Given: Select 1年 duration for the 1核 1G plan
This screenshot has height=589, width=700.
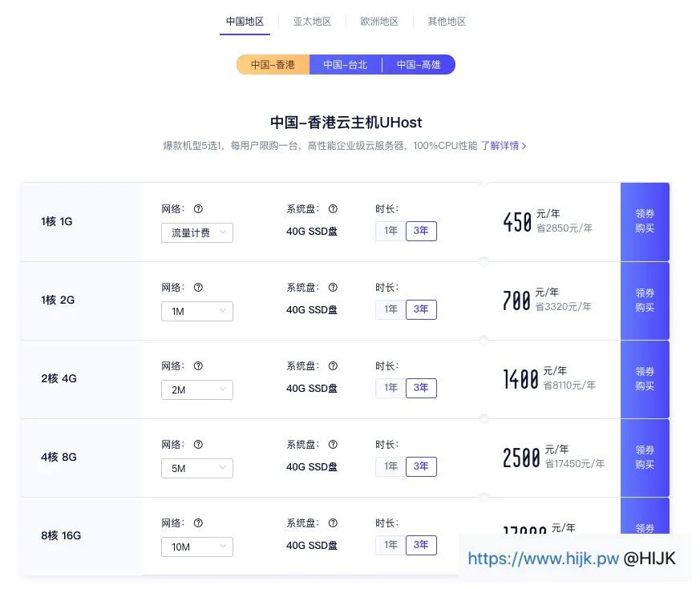Looking at the screenshot, I should click(390, 231).
